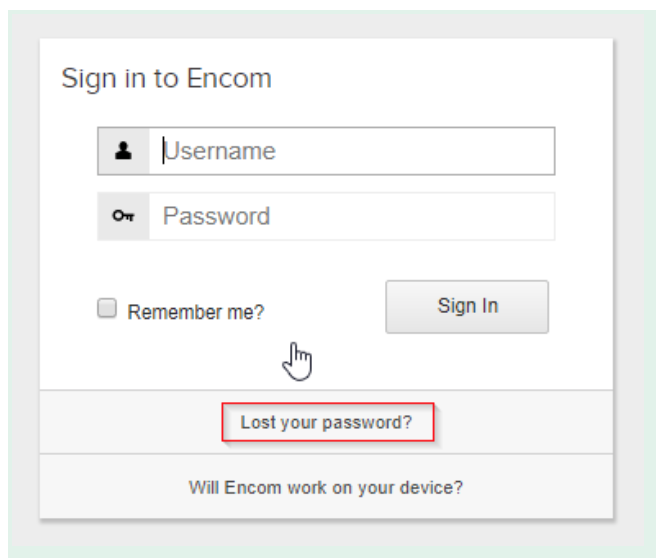Click the key icon beside Password
Screen dimensions: 656x560
123,216
